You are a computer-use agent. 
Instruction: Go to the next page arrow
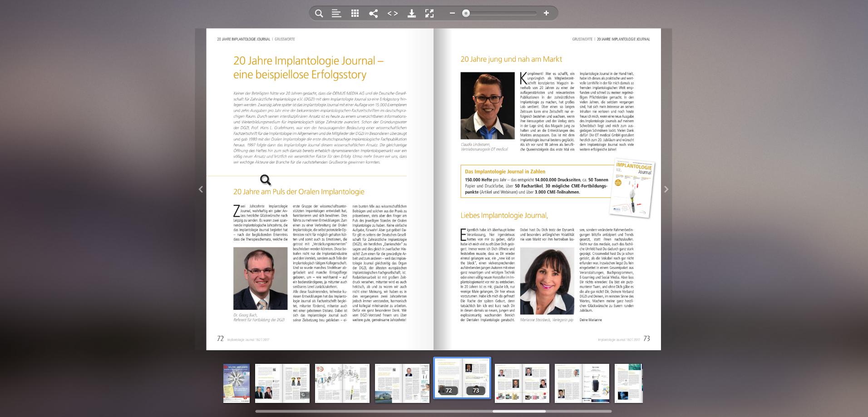pyautogui.click(x=666, y=189)
